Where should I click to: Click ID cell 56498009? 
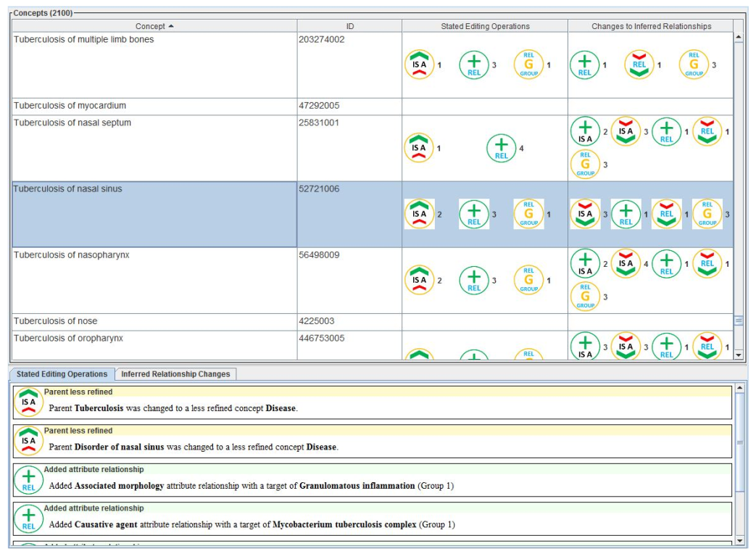click(349, 255)
